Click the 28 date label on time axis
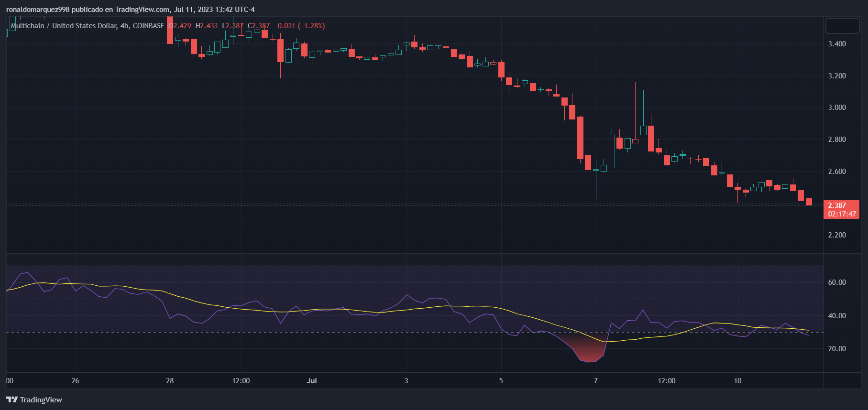The width and height of the screenshot is (868, 410). coord(170,381)
